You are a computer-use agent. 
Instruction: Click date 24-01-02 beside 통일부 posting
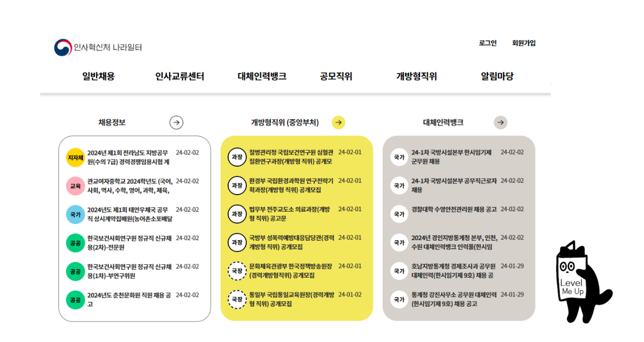tap(350, 294)
